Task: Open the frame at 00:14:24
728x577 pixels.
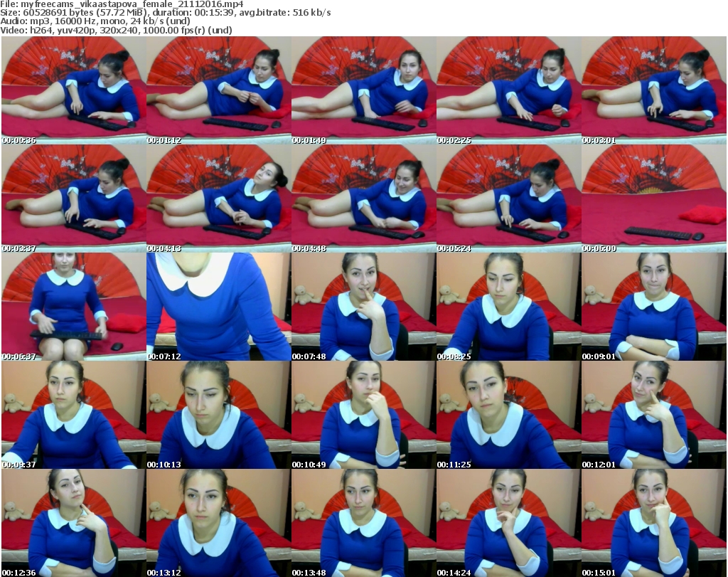Action: tap(509, 523)
